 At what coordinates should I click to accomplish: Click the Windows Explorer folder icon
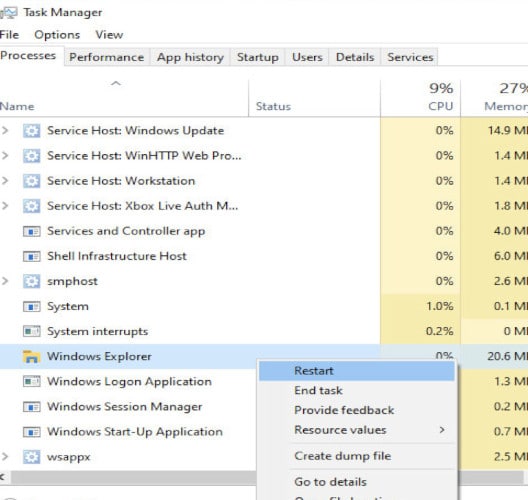click(x=31, y=356)
